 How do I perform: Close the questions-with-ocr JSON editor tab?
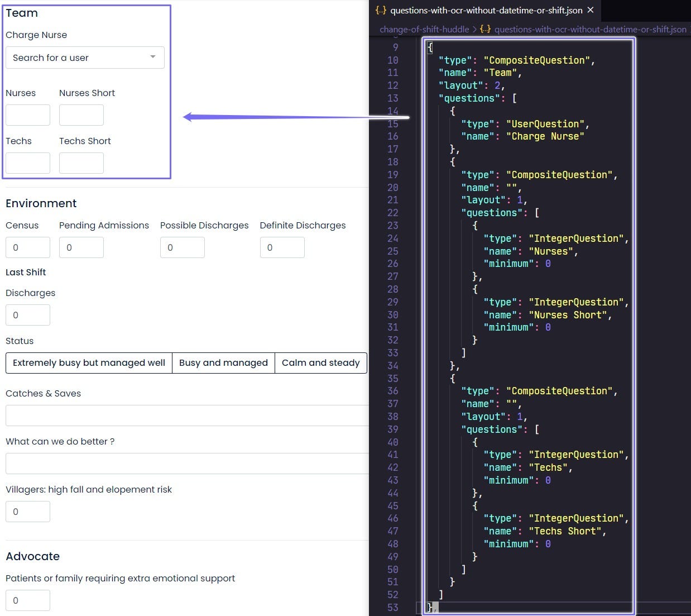coord(591,10)
